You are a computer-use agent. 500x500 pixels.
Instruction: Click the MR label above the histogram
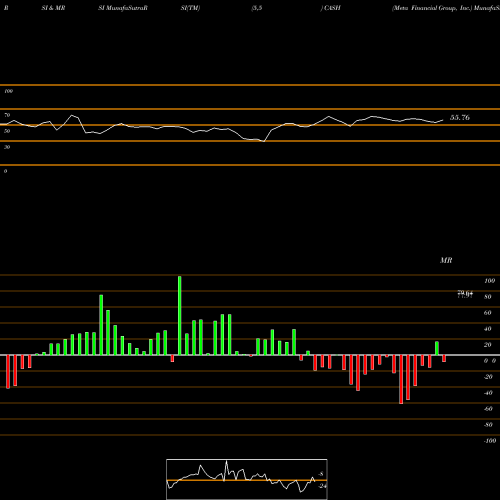[x=446, y=260]
